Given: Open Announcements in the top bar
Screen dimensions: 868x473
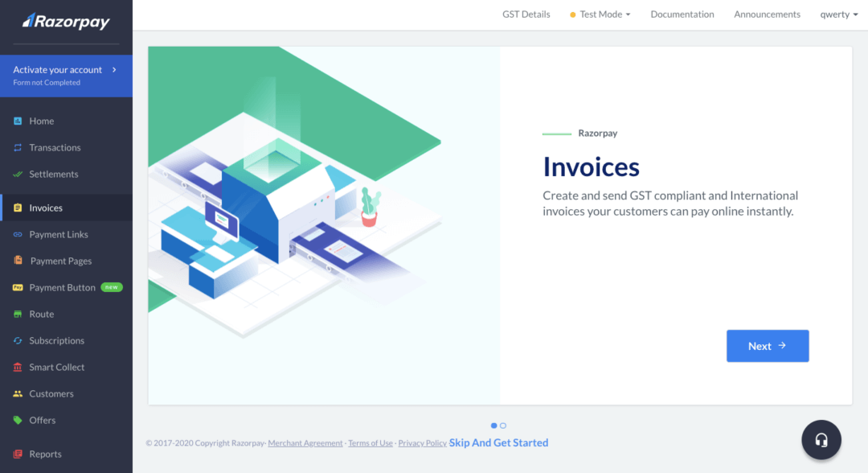Looking at the screenshot, I should (x=767, y=14).
